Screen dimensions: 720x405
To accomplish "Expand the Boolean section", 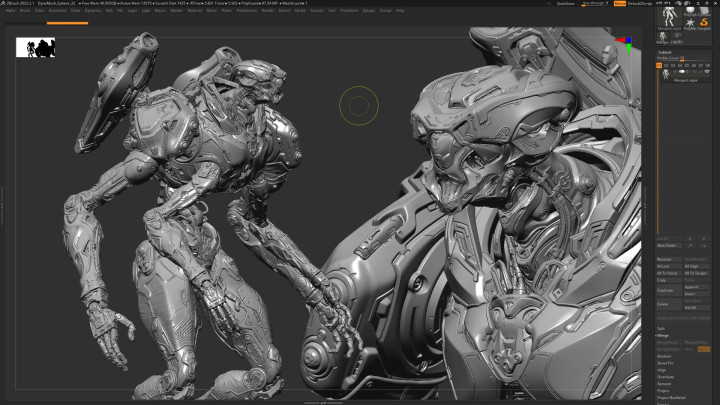I will pyautogui.click(x=664, y=355).
